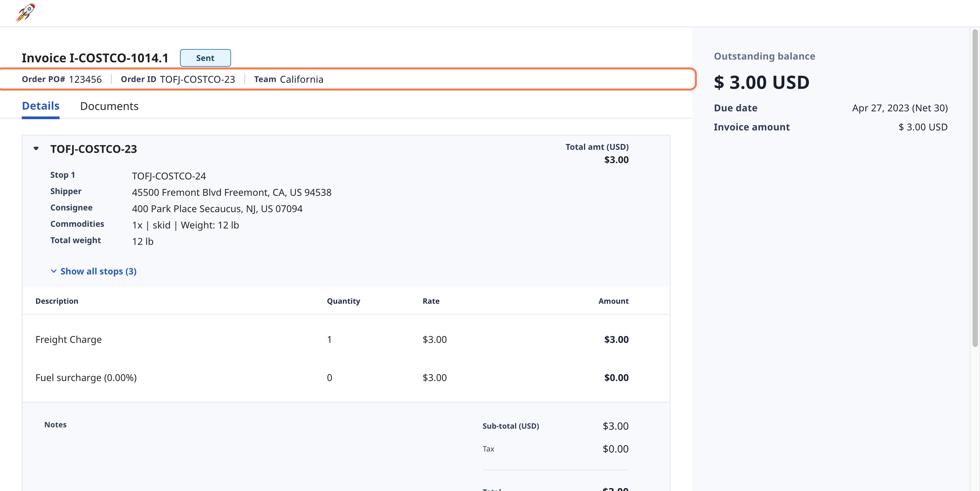This screenshot has width=980, height=491.
Task: Select the Details tab
Action: (x=41, y=106)
